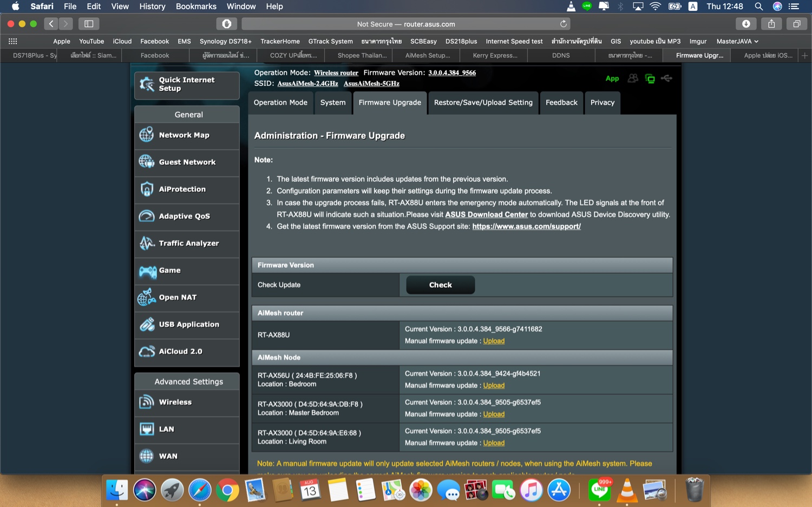The image size is (812, 507).
Task: Click Upload link for RT-AX88U
Action: click(494, 341)
